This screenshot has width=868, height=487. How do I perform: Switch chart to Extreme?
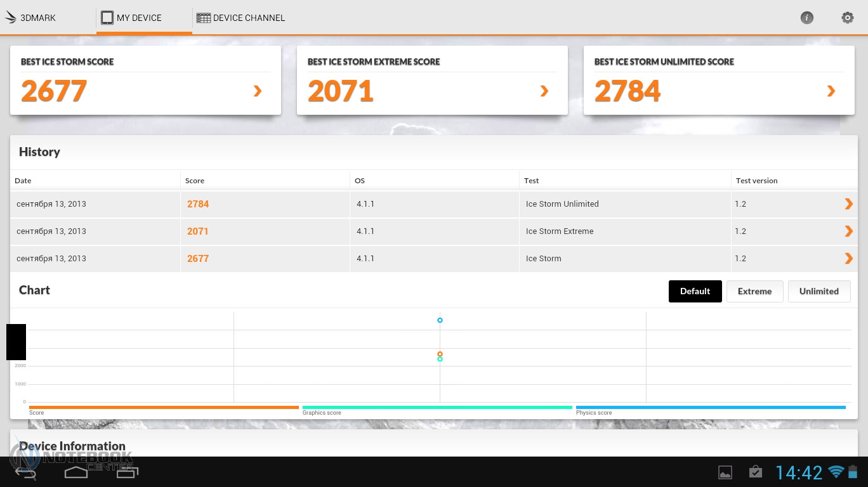pyautogui.click(x=754, y=291)
